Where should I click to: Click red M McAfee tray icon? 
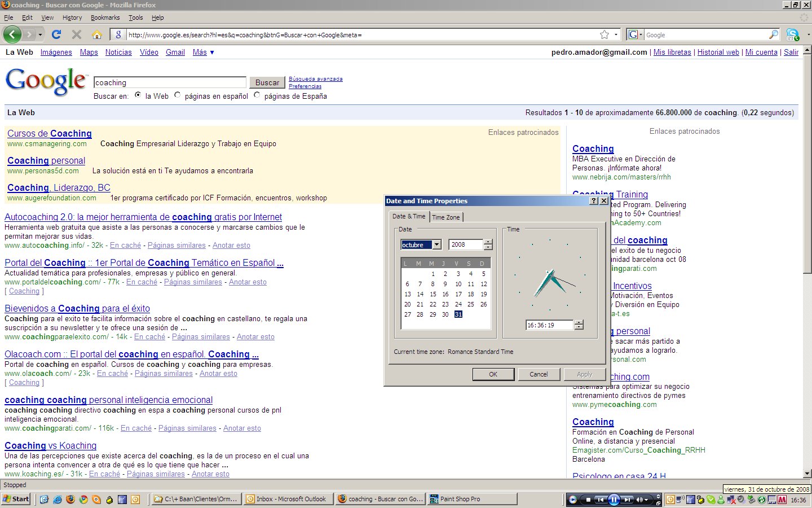(782, 500)
